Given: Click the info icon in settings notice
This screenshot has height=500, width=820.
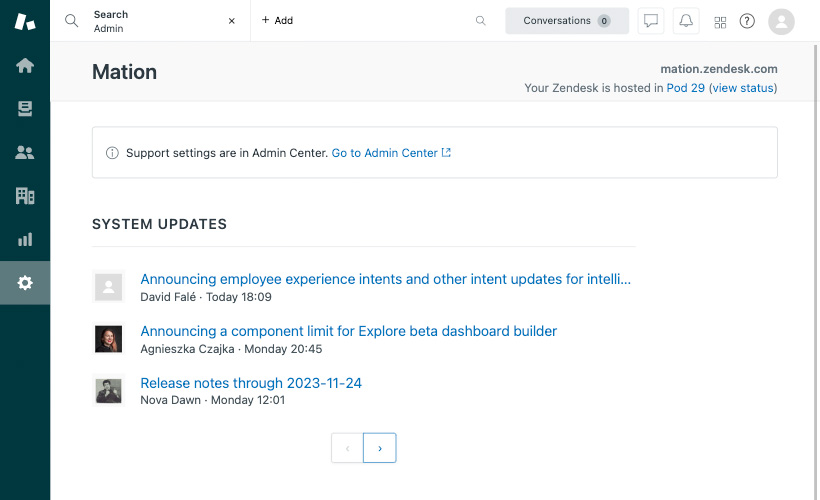Looking at the screenshot, I should click(112, 153).
